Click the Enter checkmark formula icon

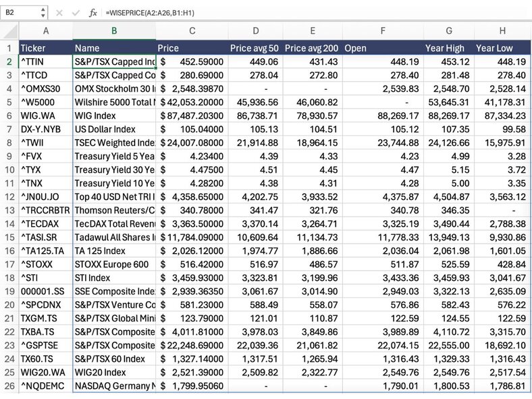[x=76, y=13]
